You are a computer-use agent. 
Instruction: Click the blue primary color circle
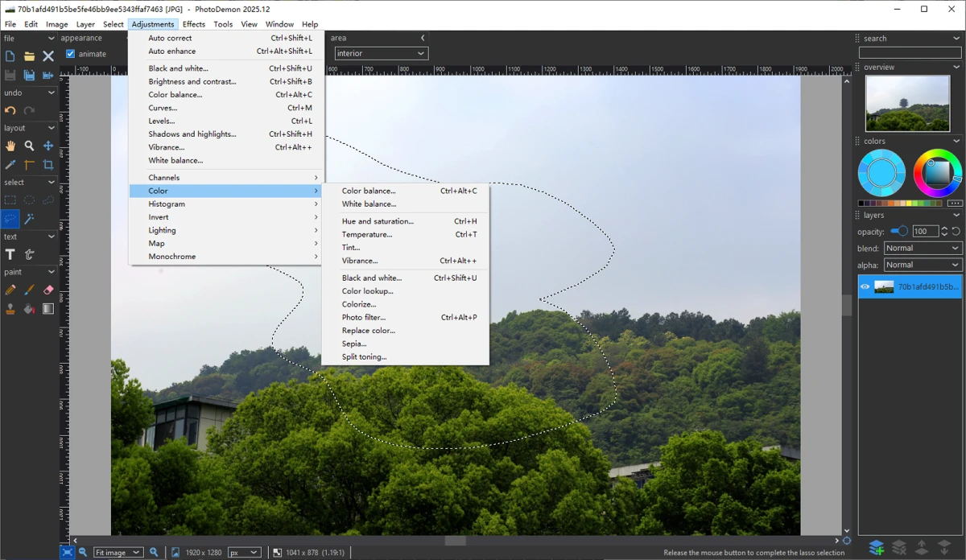pos(881,173)
